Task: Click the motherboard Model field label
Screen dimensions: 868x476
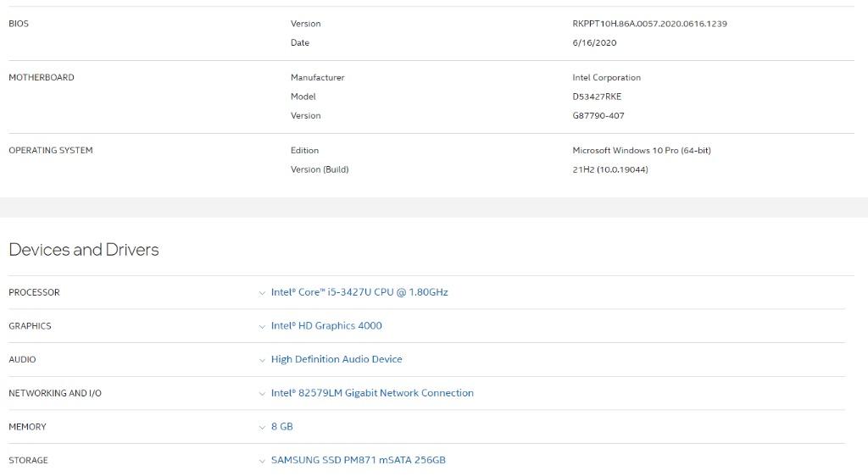Action: tap(303, 97)
